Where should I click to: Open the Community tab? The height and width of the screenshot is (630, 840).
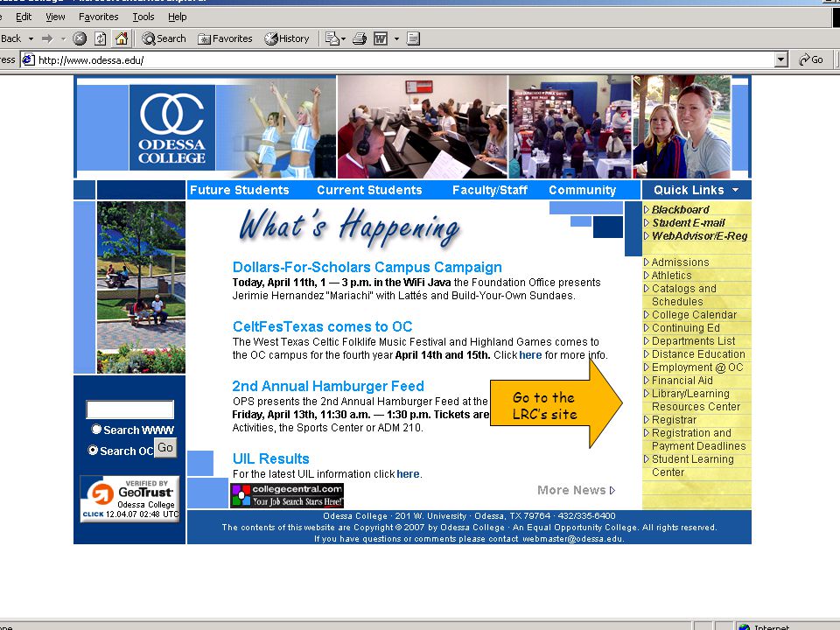(583, 190)
